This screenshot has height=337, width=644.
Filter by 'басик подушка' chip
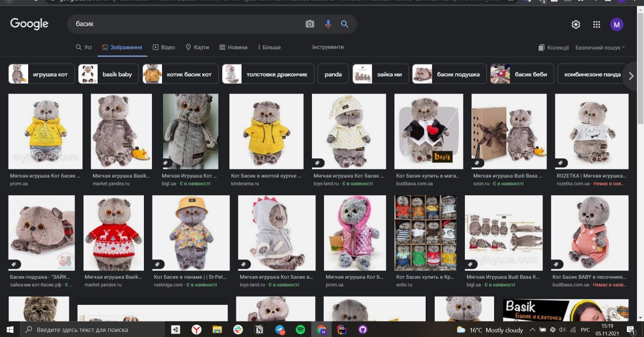(x=449, y=74)
